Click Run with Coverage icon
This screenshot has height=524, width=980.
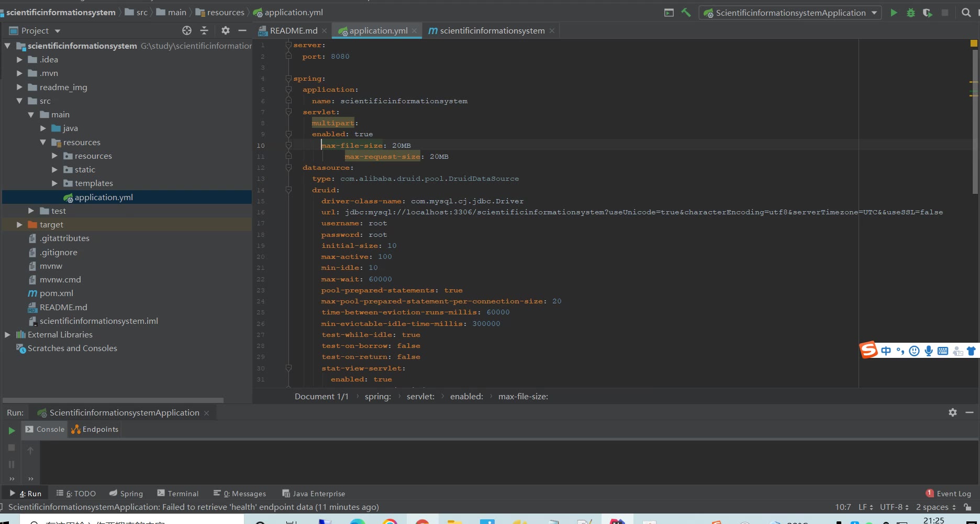click(x=928, y=13)
